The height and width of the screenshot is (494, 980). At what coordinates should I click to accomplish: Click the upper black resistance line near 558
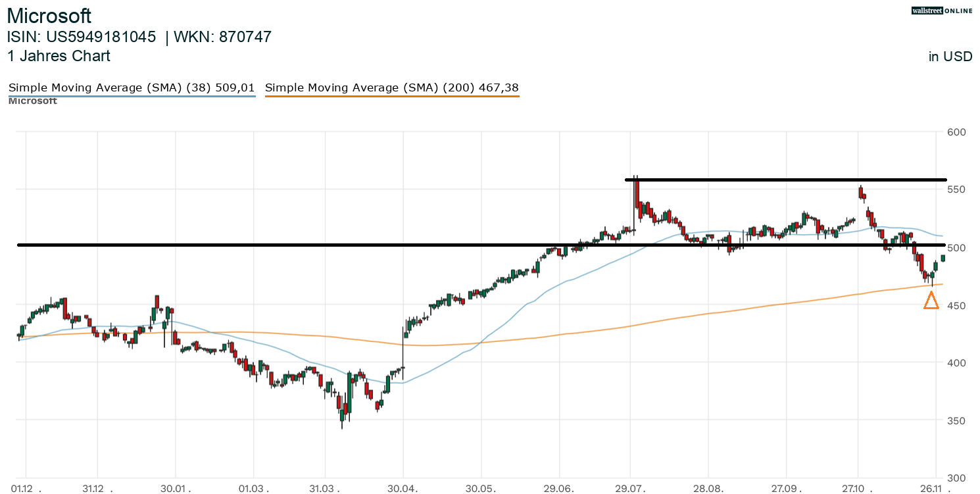tap(789, 180)
